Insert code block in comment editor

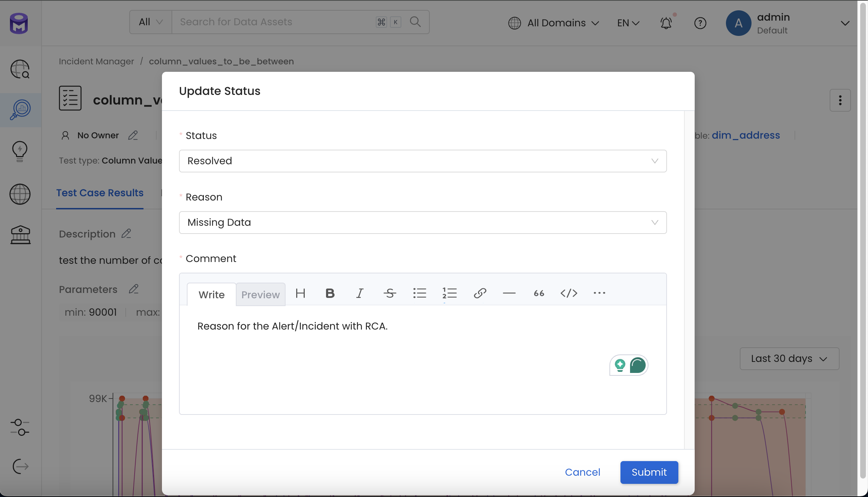(569, 293)
